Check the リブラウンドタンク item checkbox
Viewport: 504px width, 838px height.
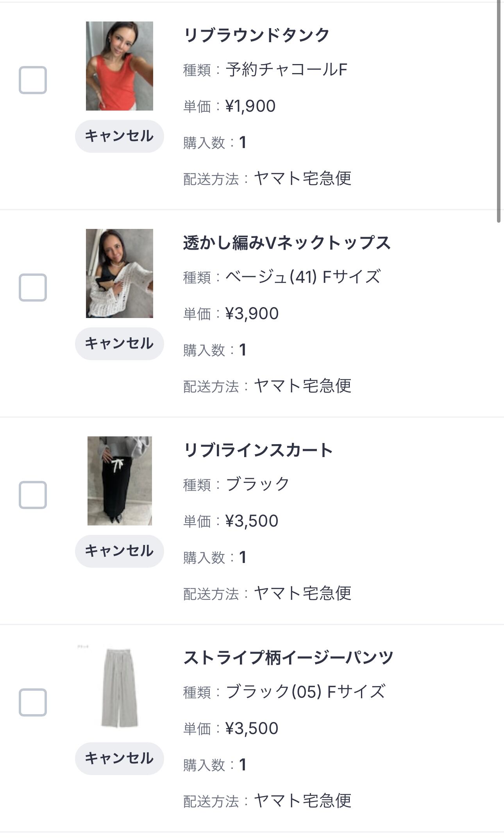pyautogui.click(x=33, y=80)
